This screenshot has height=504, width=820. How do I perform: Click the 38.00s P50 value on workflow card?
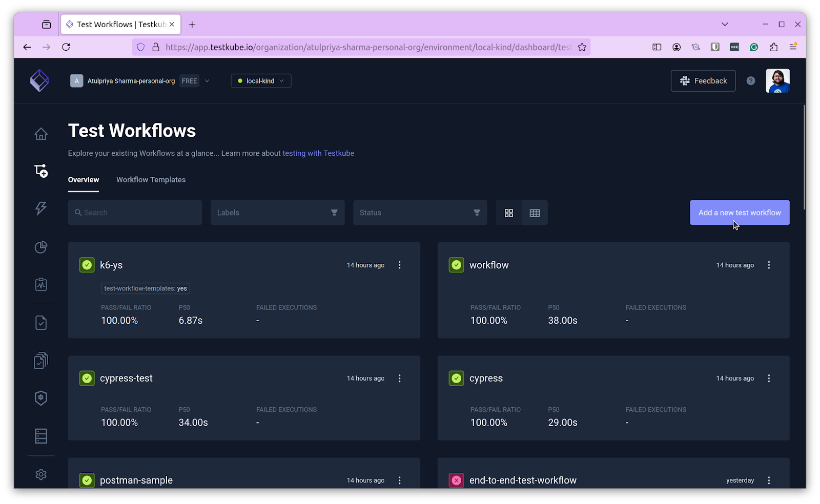click(563, 321)
